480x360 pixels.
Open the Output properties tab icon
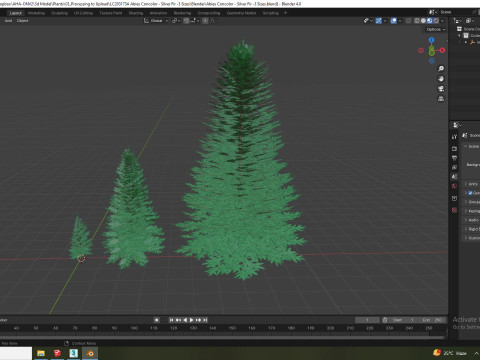(x=454, y=158)
